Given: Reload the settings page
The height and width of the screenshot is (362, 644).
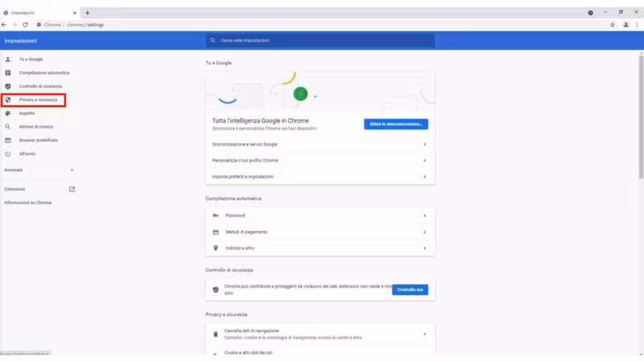Looking at the screenshot, I should click(26, 25).
